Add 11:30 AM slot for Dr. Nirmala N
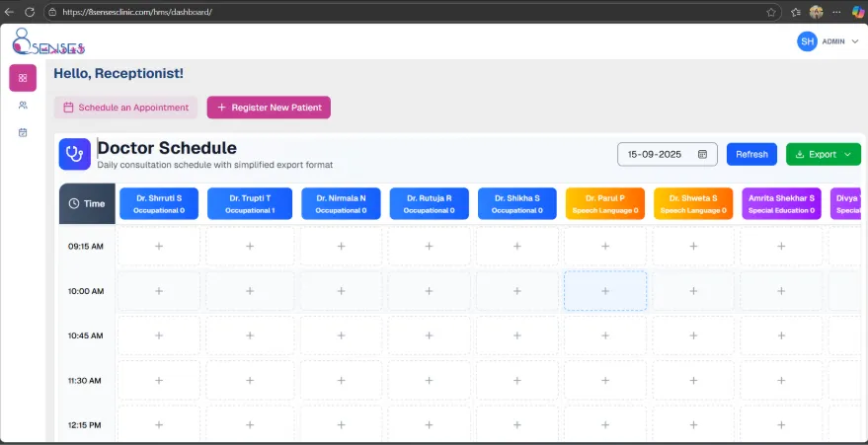This screenshot has height=445, width=868. coord(341,380)
